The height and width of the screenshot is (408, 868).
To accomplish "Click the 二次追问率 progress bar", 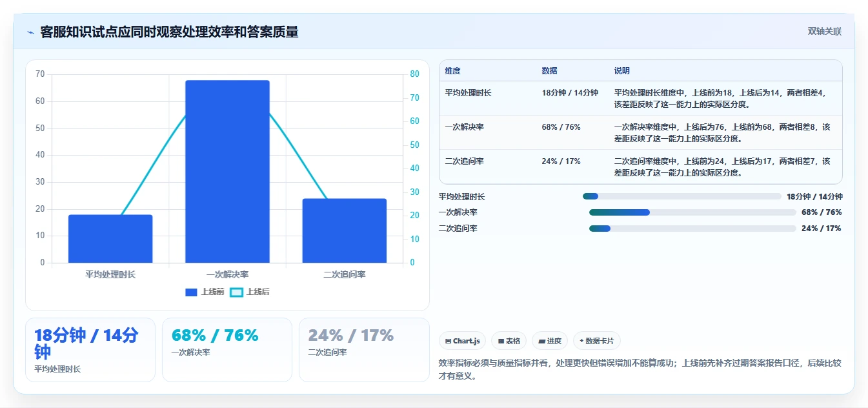I will 692,229.
